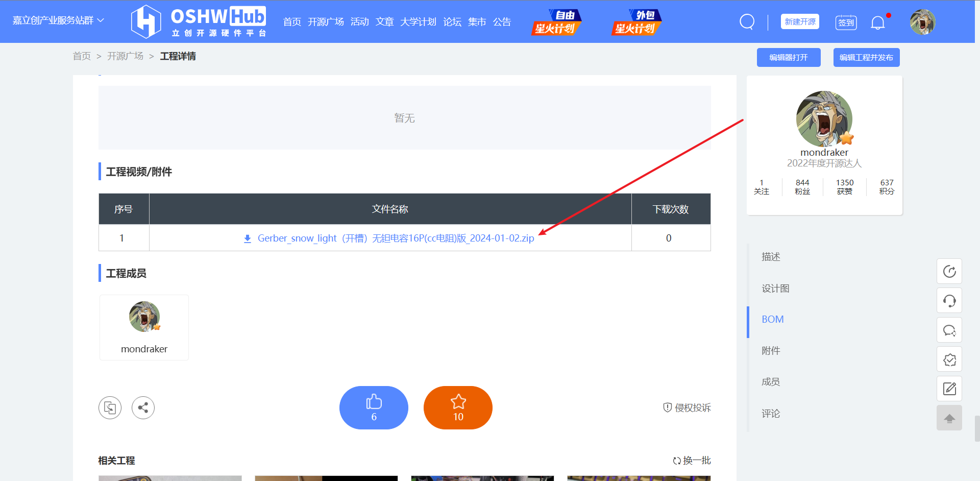The width and height of the screenshot is (980, 481).
Task: Click the download icon beside Gerber zip file
Action: 248,238
